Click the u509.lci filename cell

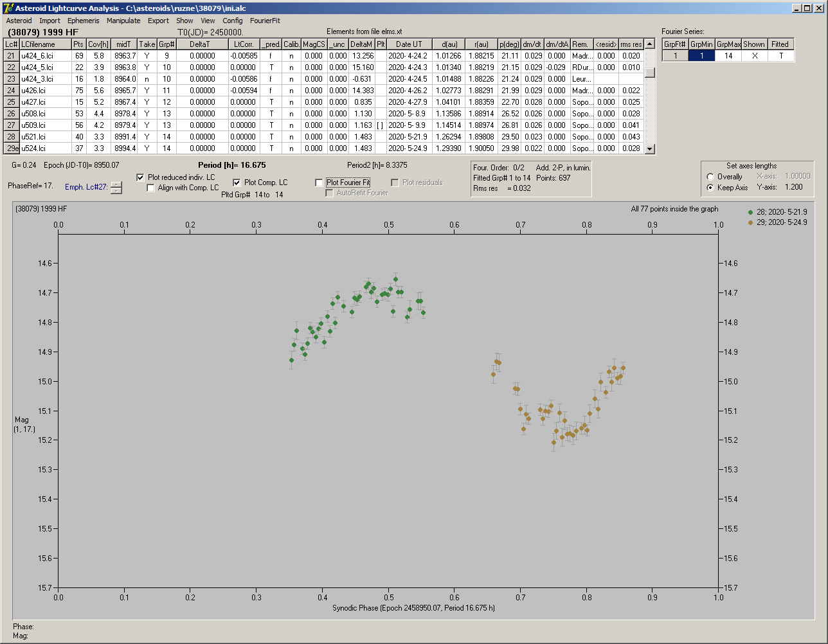[45, 125]
